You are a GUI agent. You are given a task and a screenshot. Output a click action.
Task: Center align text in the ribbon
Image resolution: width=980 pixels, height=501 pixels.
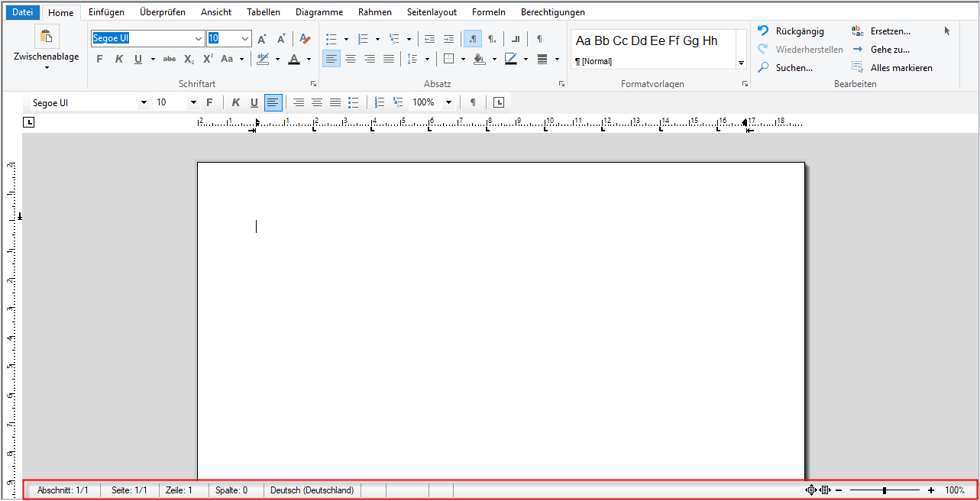tap(351, 59)
